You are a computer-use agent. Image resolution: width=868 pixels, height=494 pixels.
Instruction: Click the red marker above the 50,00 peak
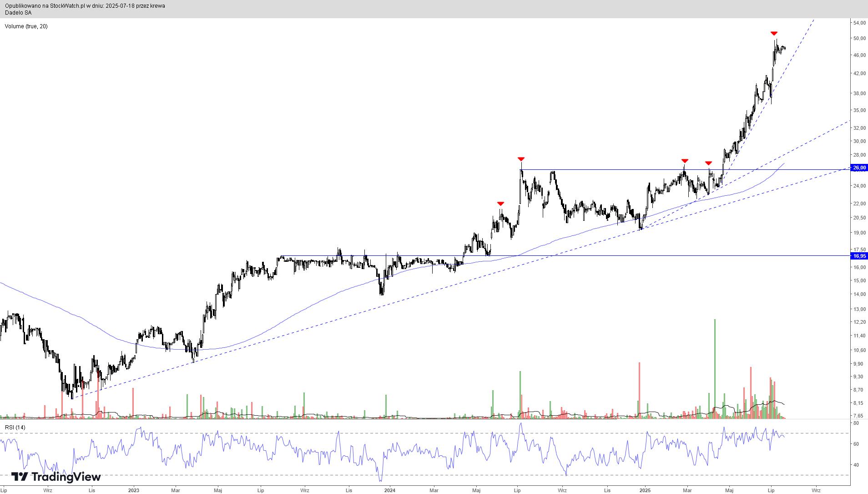point(774,33)
